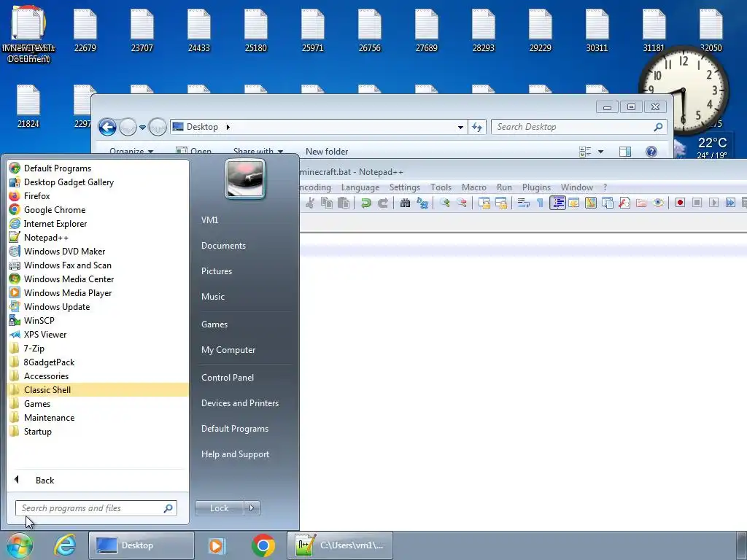Open address bar history dropdown in Explorer
The height and width of the screenshot is (560, 747).
click(x=460, y=127)
